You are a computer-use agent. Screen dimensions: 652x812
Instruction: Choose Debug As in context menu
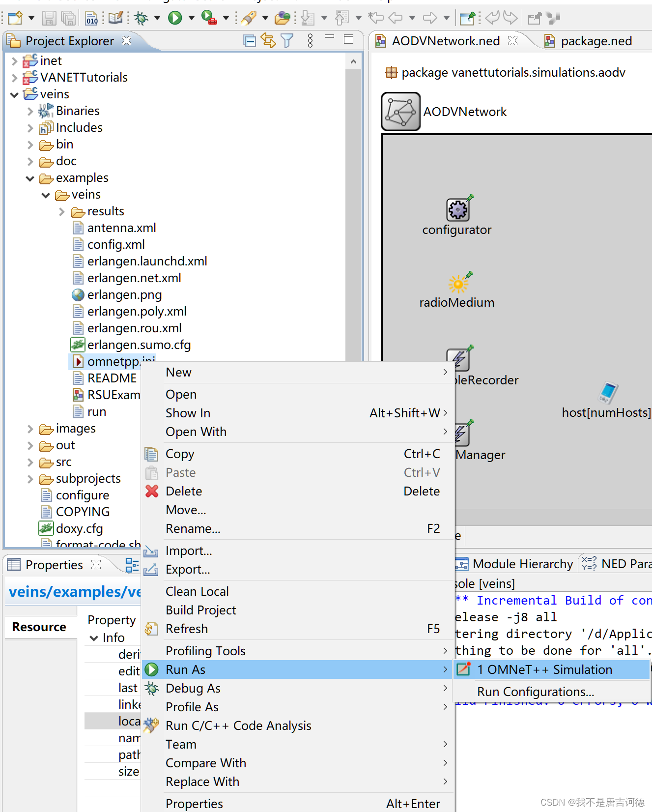298,688
